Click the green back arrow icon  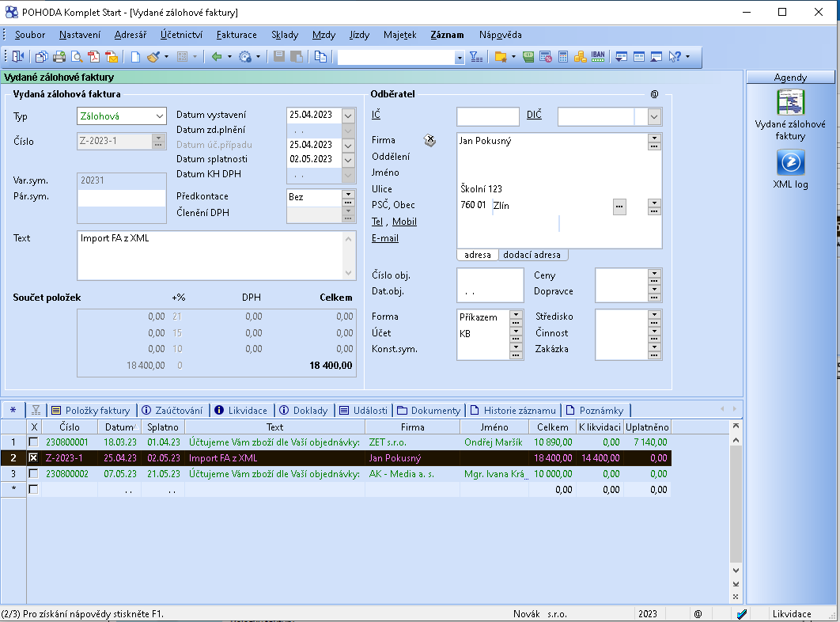[217, 56]
